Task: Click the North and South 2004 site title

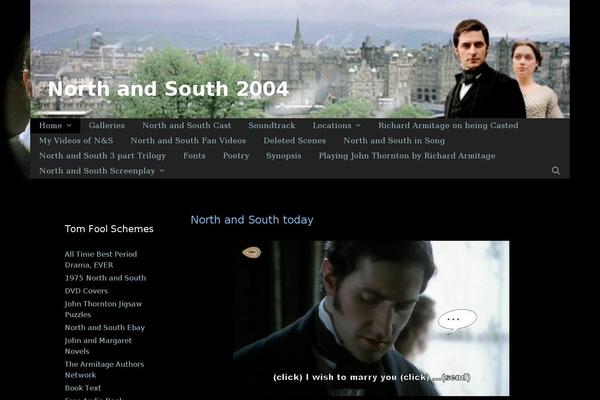Action: [168, 89]
